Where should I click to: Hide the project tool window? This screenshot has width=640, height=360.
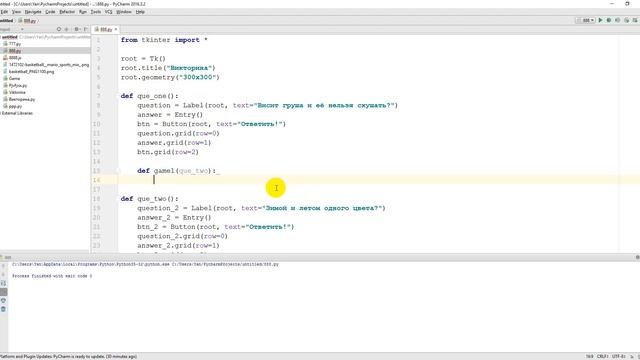[x=85, y=29]
